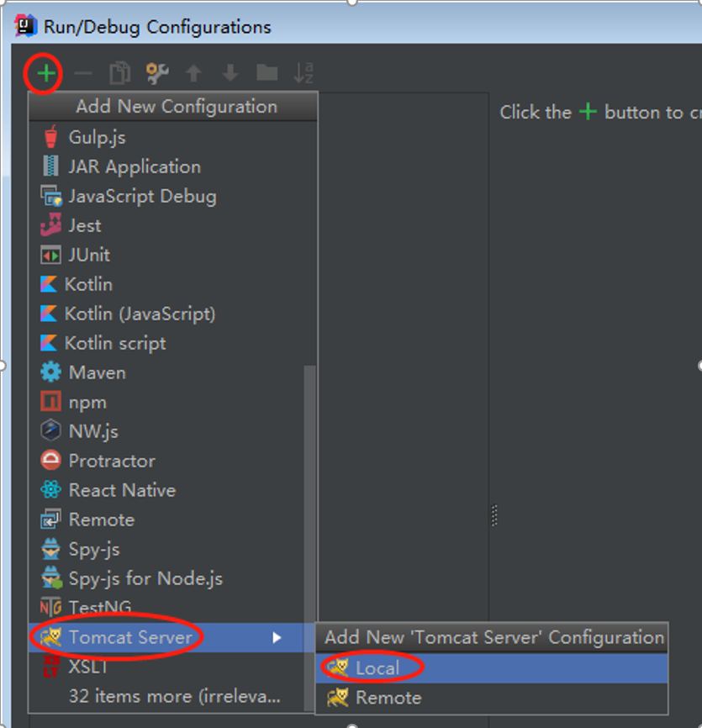Screen dimensions: 702x728
Task: Click the Jest icon
Action: (x=50, y=225)
